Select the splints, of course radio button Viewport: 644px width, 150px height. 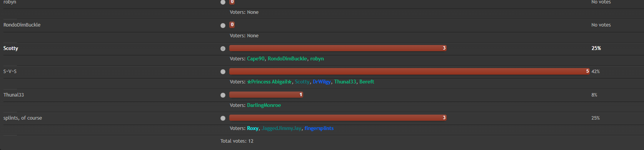tap(223, 118)
